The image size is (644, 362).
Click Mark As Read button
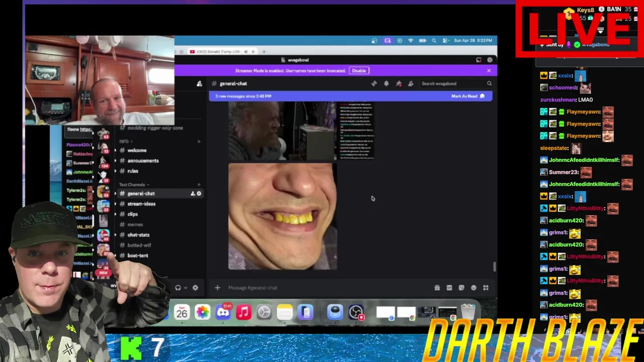(x=468, y=96)
